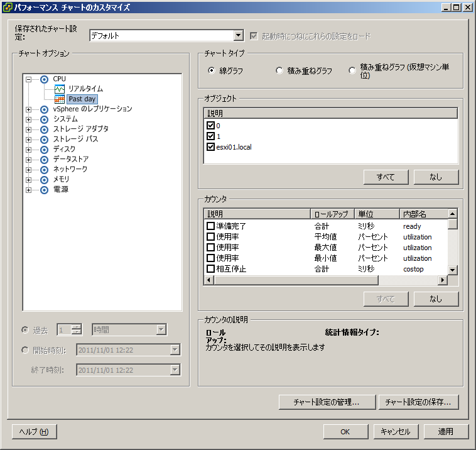Sort counters by ロールアップ column header
Screen dimensions: 476x450
coord(332,214)
